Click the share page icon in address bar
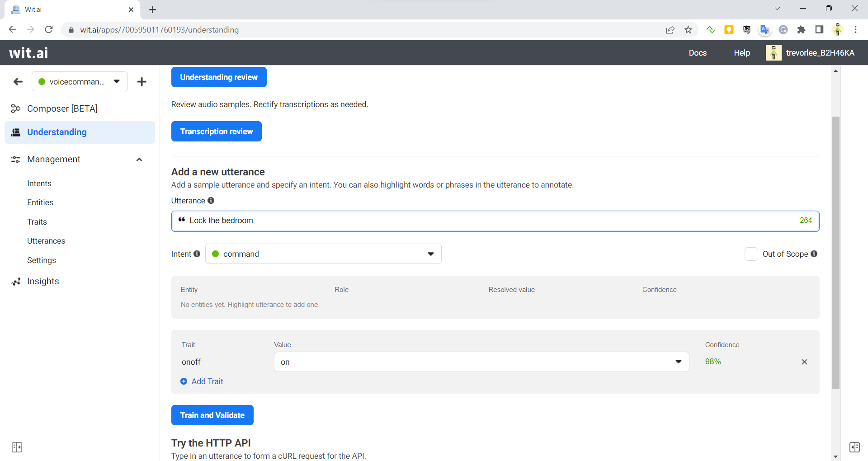 pos(670,30)
